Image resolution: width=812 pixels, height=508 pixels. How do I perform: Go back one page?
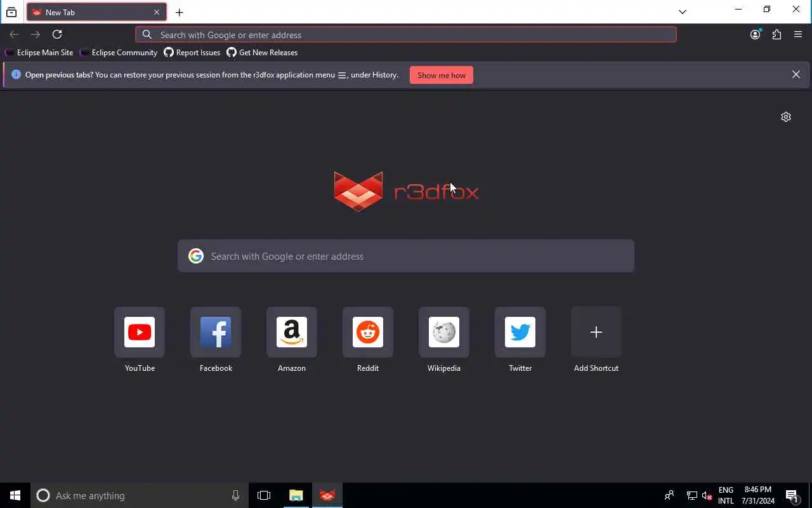coord(14,34)
